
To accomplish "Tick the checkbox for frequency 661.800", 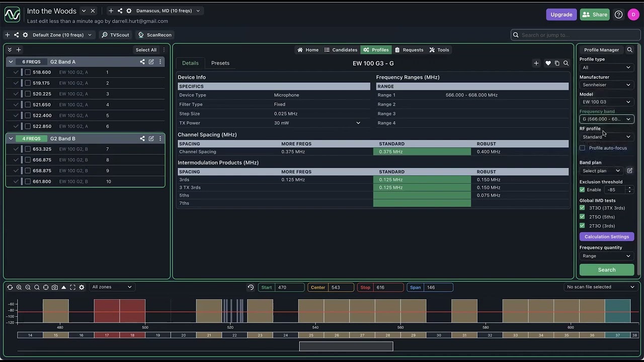I will pos(28,182).
